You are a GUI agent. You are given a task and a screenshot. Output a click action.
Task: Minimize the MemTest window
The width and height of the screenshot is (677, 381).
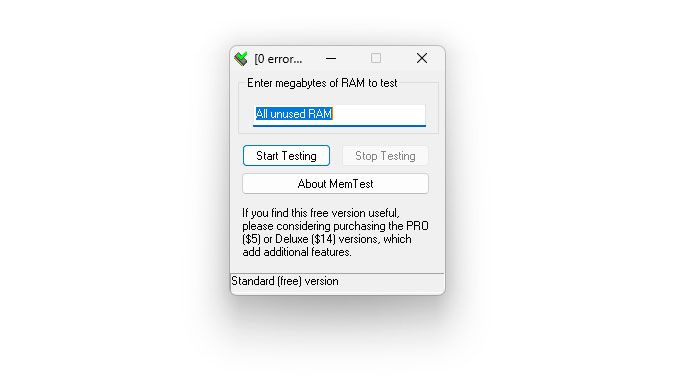[331, 58]
